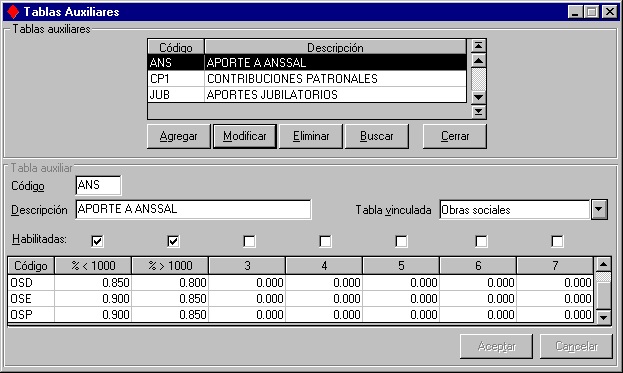This screenshot has height=373, width=623.
Task: Click the Código header in the upper list
Action: pyautogui.click(x=176, y=47)
